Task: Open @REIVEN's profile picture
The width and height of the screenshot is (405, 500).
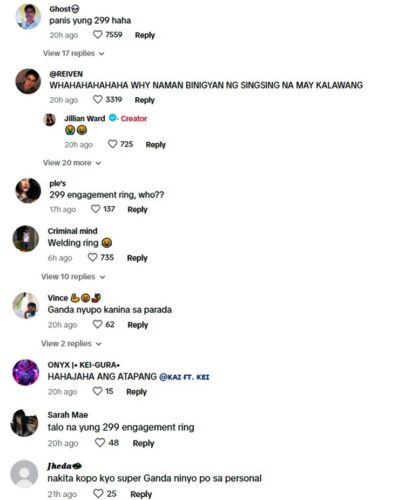Action: tap(28, 81)
